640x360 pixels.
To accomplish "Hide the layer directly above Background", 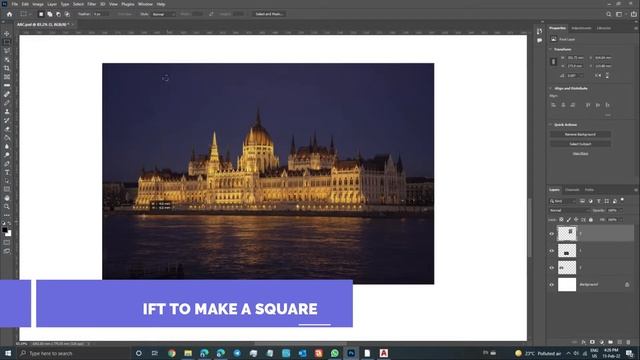I will [x=551, y=268].
